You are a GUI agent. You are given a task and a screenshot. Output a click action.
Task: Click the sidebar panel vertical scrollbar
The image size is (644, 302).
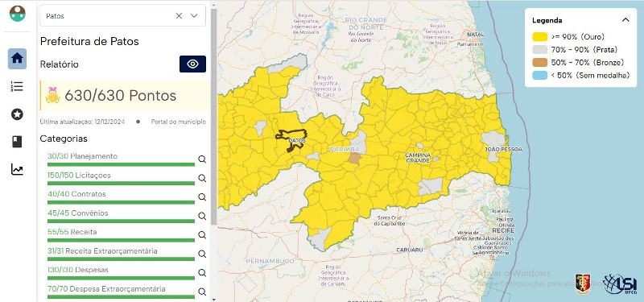click(213, 117)
